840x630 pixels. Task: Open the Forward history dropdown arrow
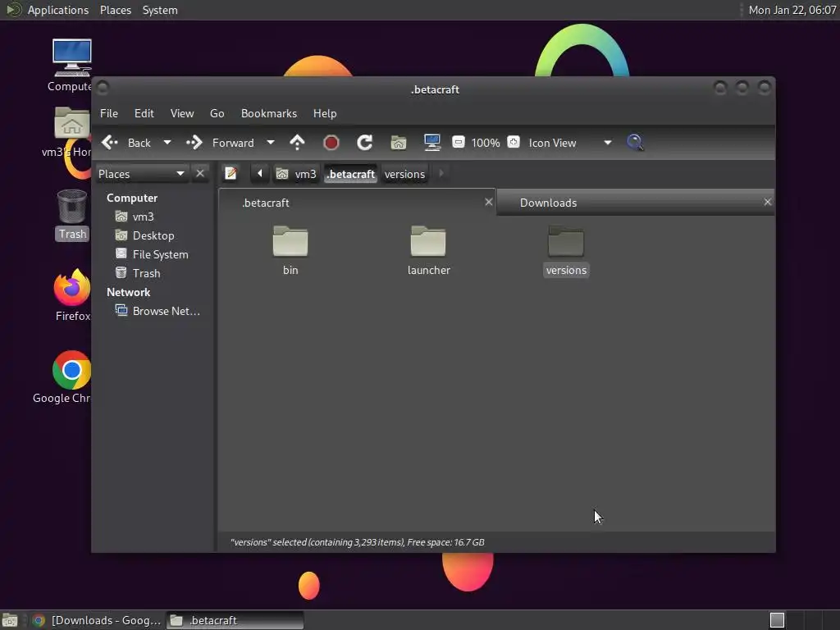(x=271, y=143)
